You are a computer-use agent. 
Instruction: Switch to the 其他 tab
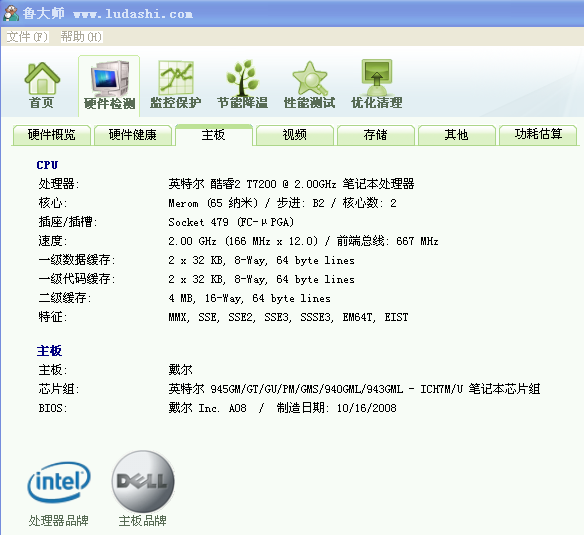click(457, 135)
